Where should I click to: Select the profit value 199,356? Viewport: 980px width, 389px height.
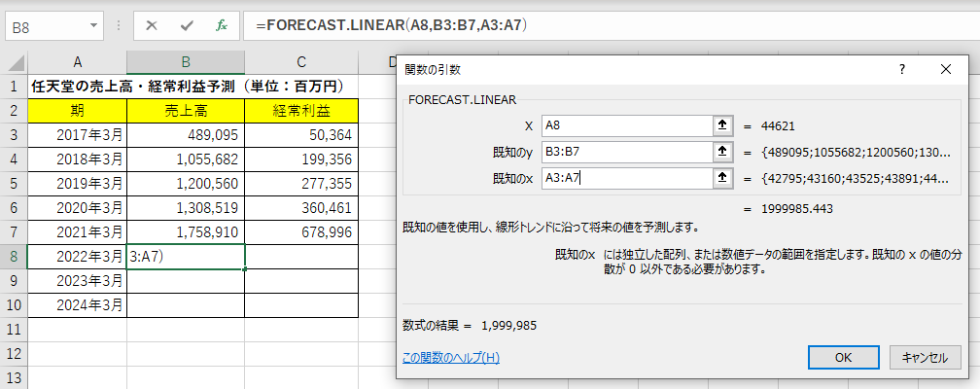pos(301,159)
